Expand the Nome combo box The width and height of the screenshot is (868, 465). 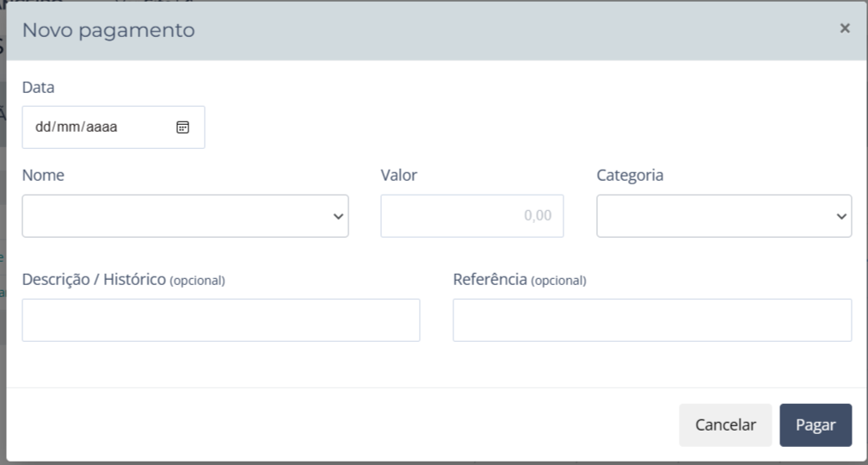pyautogui.click(x=185, y=216)
